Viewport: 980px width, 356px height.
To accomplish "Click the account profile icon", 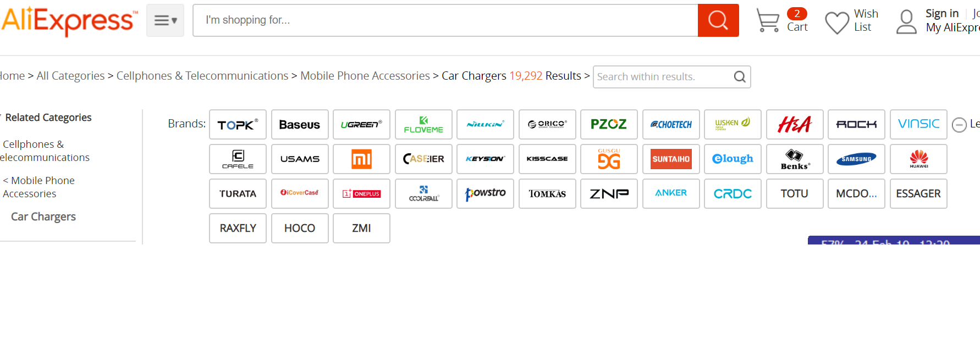I will (906, 21).
